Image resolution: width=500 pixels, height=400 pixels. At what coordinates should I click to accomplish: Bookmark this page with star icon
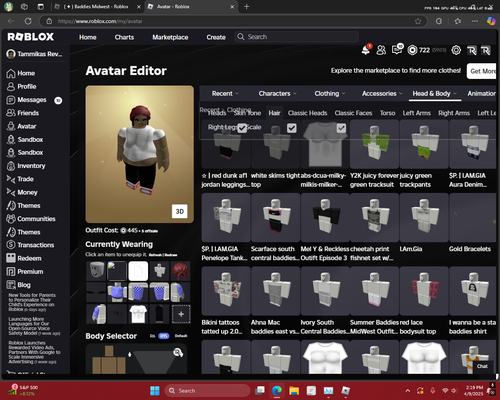[418, 21]
